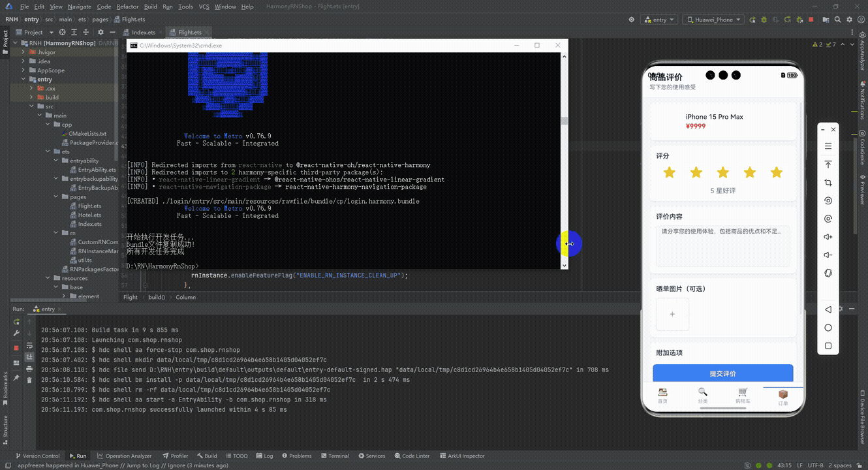The image size is (868, 470).
Task: Open the Huawei_Phone device dropdown
Action: coord(713,20)
